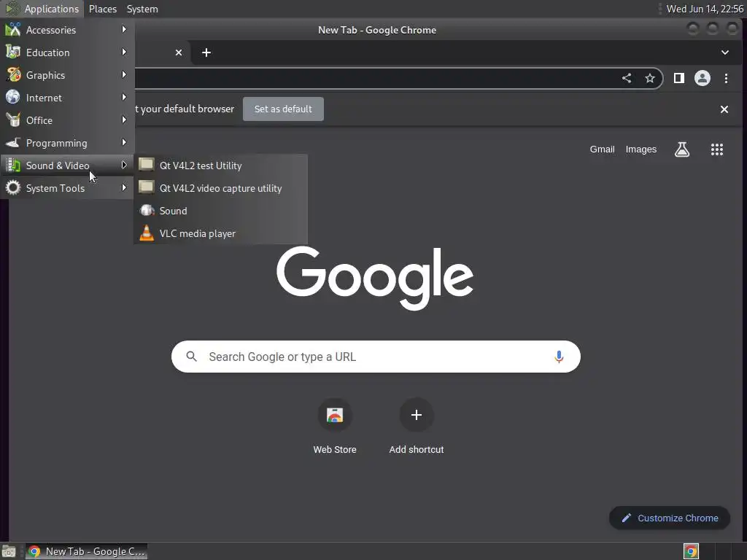Click the Graphics palette icon
Screen dimensions: 747x560
[13, 75]
